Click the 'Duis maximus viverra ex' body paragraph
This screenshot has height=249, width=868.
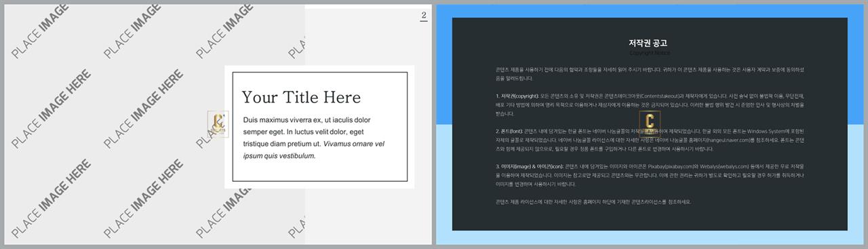coord(314,138)
